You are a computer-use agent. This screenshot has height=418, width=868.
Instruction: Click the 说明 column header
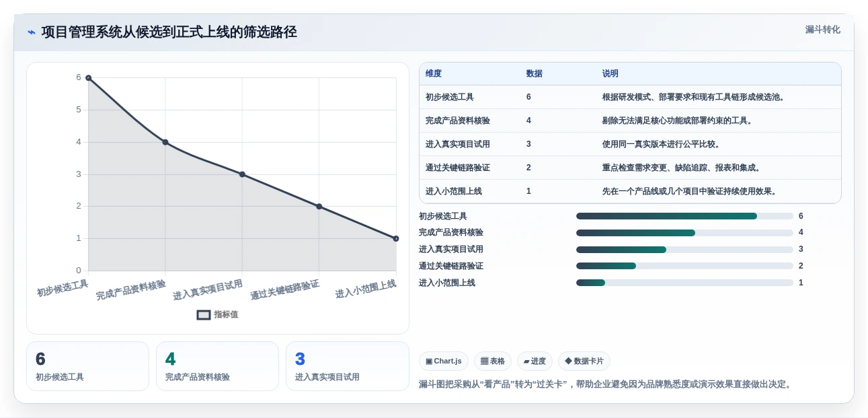click(x=610, y=73)
